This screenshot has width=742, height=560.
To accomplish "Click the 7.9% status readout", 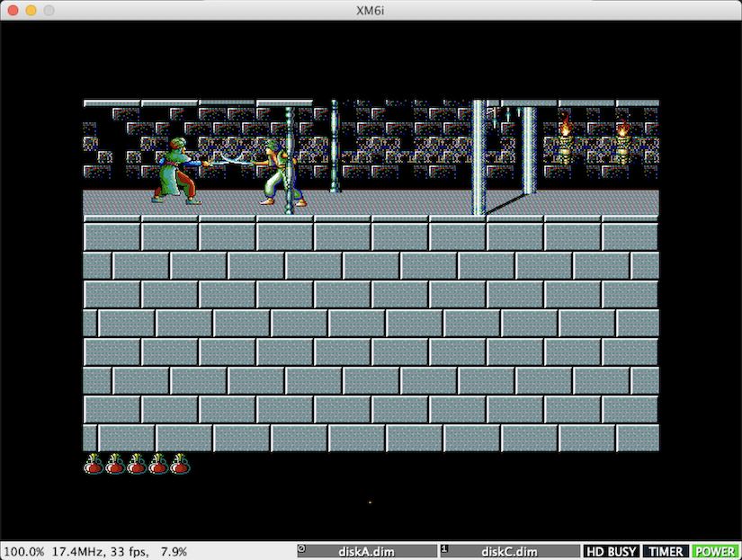I will 174,552.
